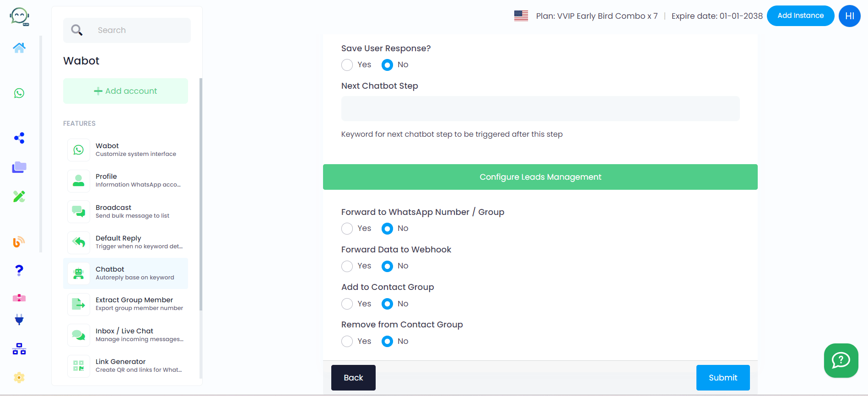
Task: Expand the Configure Leads Management section
Action: pyautogui.click(x=540, y=177)
